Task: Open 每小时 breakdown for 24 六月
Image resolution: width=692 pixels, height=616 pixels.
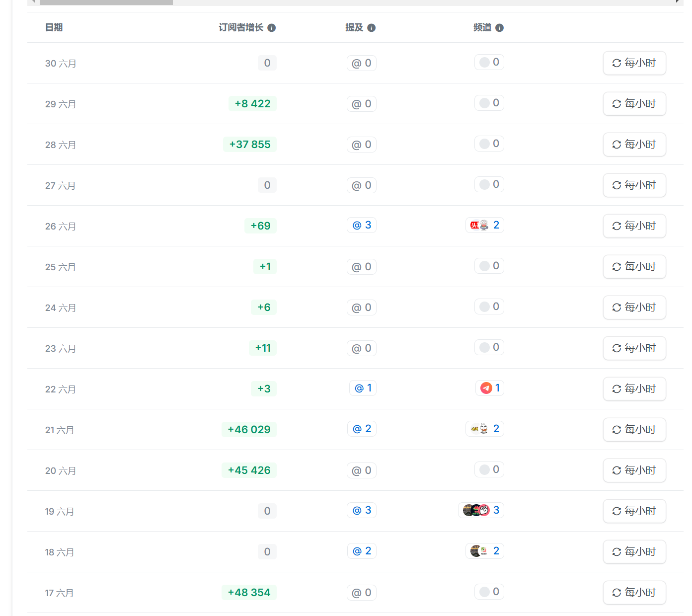Action: coord(634,308)
